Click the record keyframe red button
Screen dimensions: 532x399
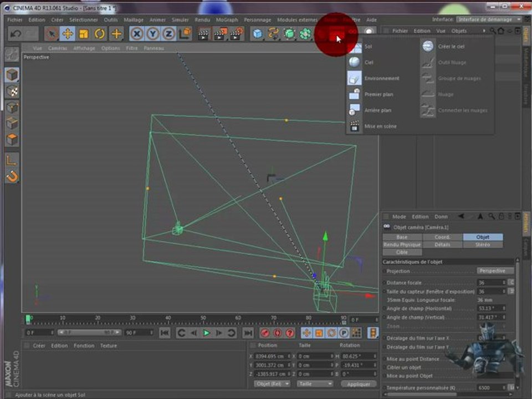(x=265, y=333)
